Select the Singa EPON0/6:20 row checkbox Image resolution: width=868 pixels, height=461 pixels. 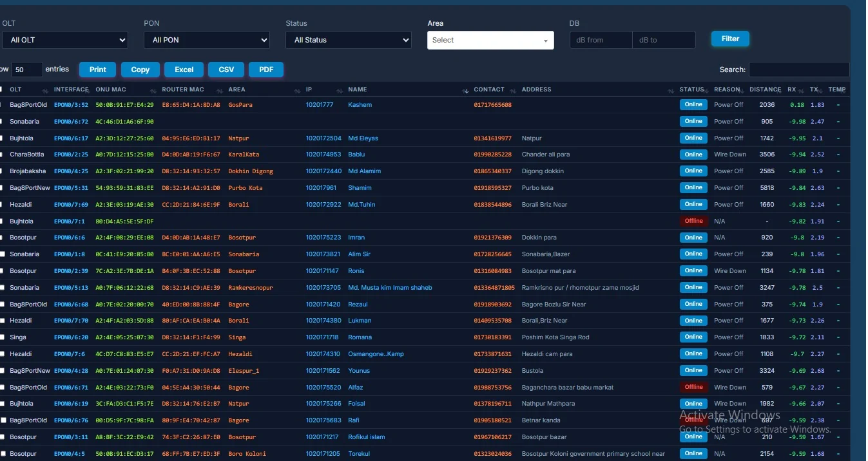(2, 337)
